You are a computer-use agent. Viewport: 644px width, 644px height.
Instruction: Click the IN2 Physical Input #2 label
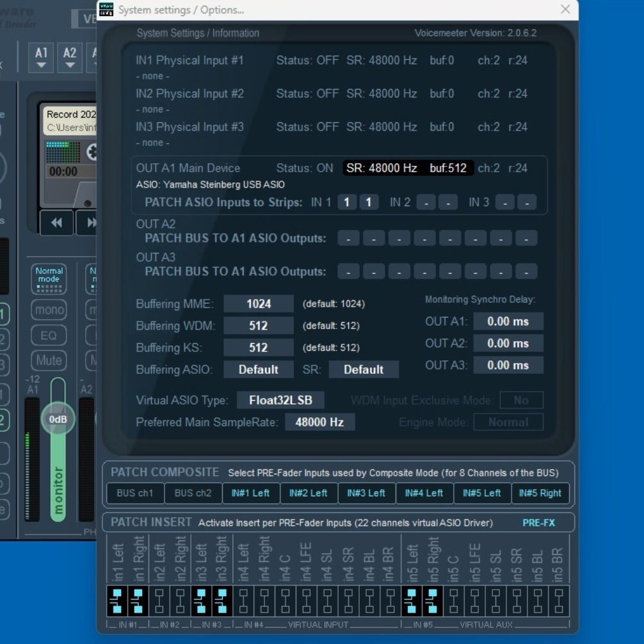coord(189,93)
